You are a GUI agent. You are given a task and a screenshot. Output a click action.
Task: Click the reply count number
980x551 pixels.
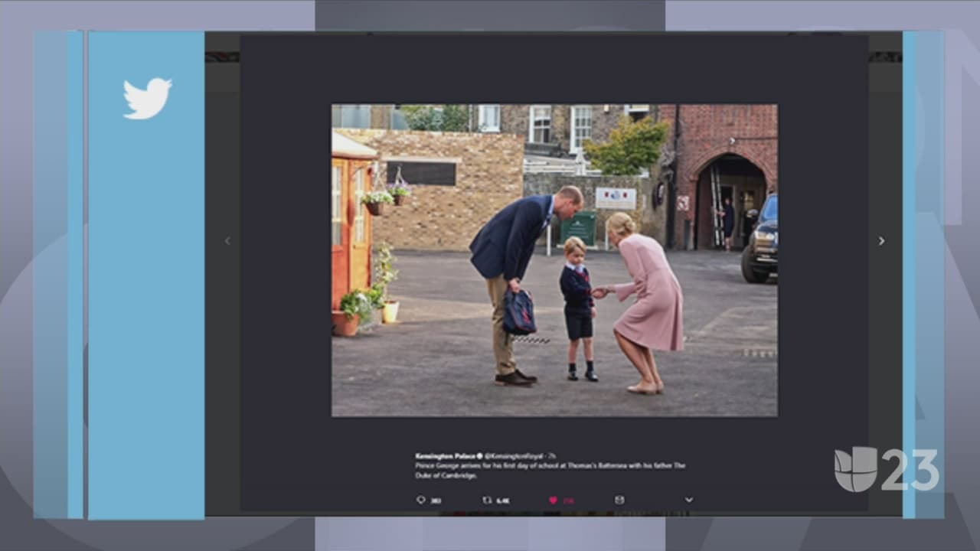(x=436, y=500)
